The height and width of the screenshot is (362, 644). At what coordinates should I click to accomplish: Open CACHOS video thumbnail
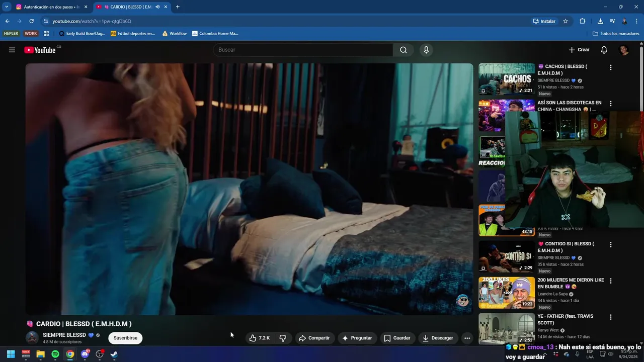click(507, 79)
